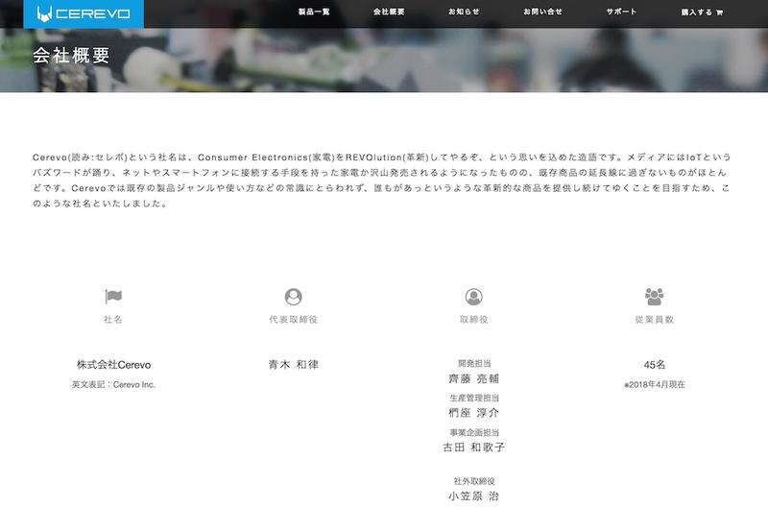Open the お知らせ menu item
This screenshot has width=768, height=532.
pos(464,12)
